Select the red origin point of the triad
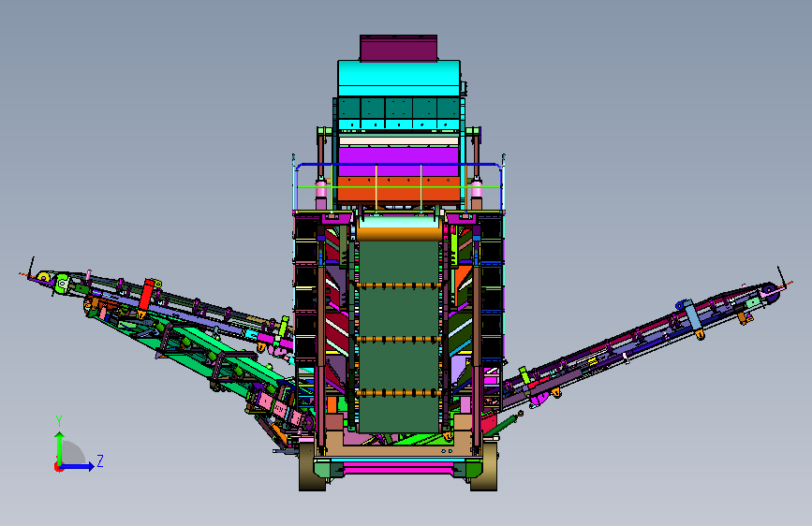Image resolution: width=812 pixels, height=526 pixels. click(x=58, y=467)
